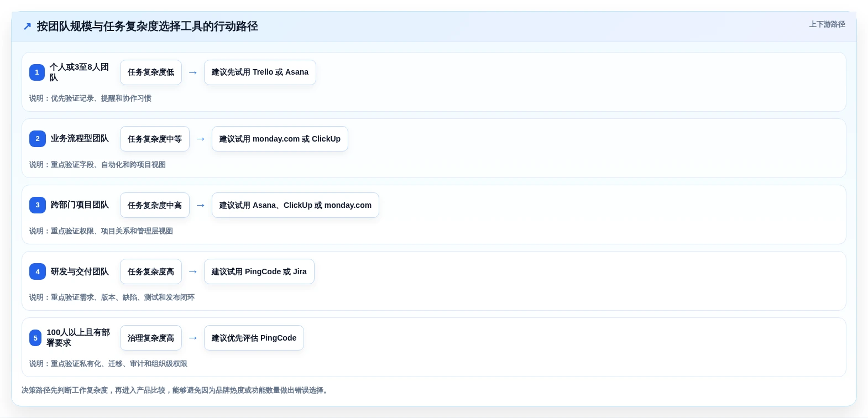Image resolution: width=868 pixels, height=418 pixels.
Task: Click arrow after 任务复杂度低
Action: click(x=193, y=72)
